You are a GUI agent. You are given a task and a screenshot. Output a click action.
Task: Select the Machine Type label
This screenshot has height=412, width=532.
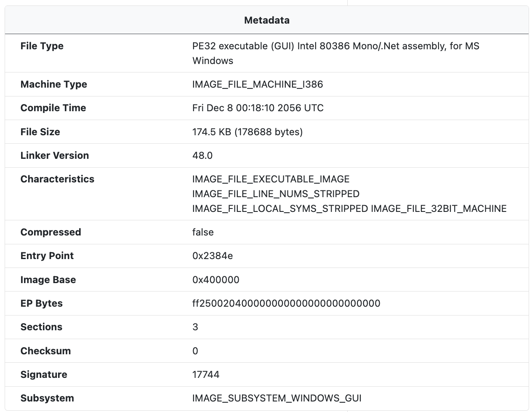(54, 84)
